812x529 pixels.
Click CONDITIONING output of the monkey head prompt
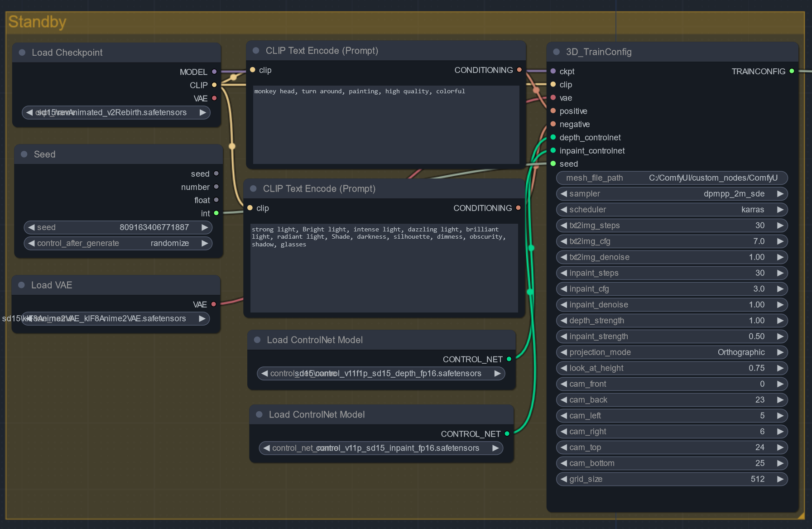(x=519, y=70)
